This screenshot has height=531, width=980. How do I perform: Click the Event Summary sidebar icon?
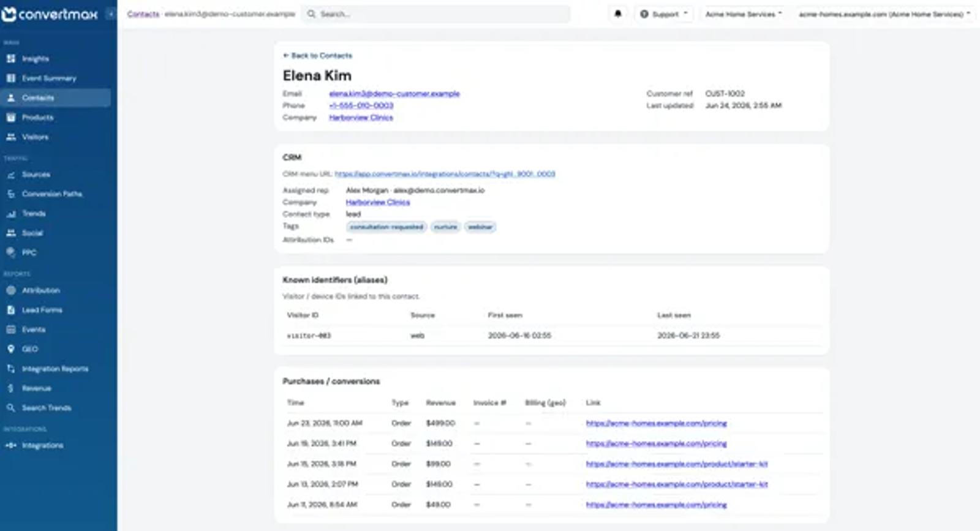tap(10, 78)
